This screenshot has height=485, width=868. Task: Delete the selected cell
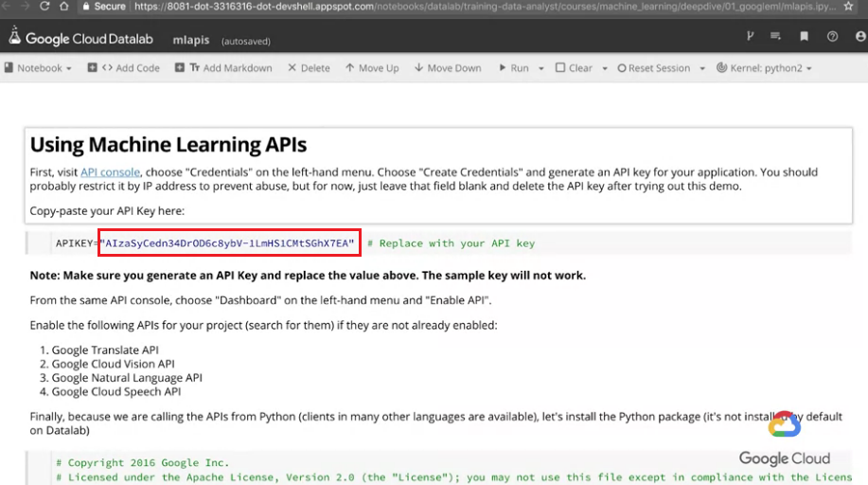(x=309, y=67)
